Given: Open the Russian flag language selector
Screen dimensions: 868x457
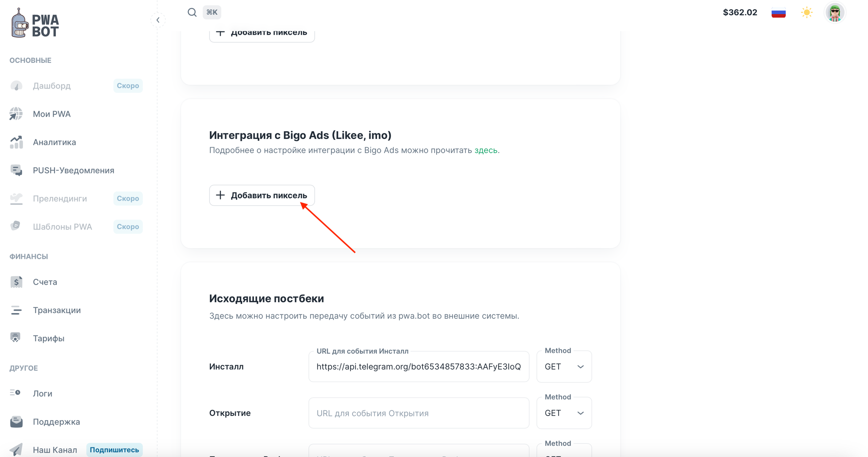Looking at the screenshot, I should click(778, 12).
